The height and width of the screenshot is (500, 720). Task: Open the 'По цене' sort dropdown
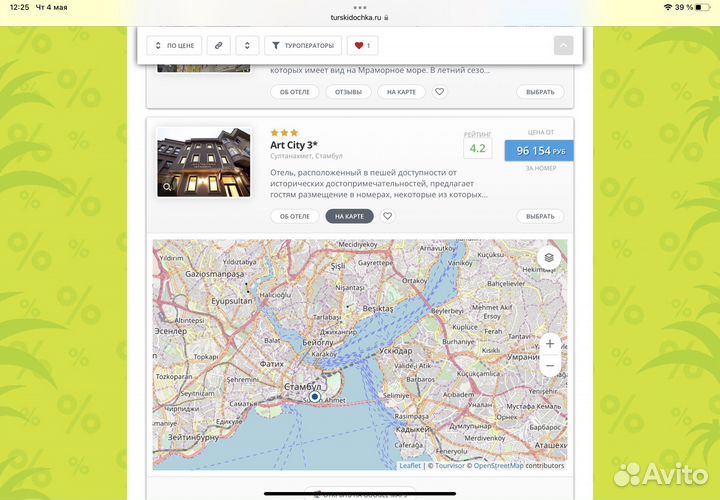click(175, 45)
